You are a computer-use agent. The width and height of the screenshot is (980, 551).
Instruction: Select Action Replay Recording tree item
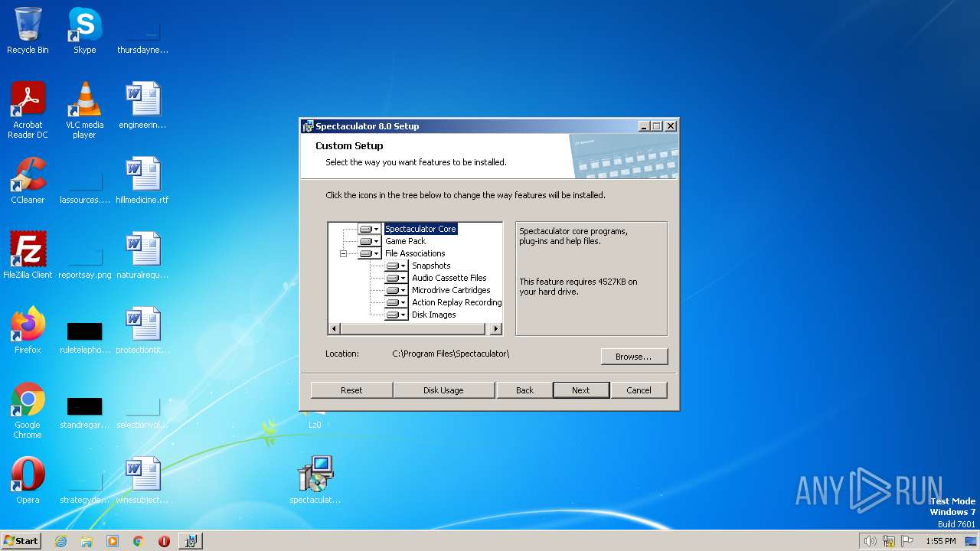tap(456, 302)
